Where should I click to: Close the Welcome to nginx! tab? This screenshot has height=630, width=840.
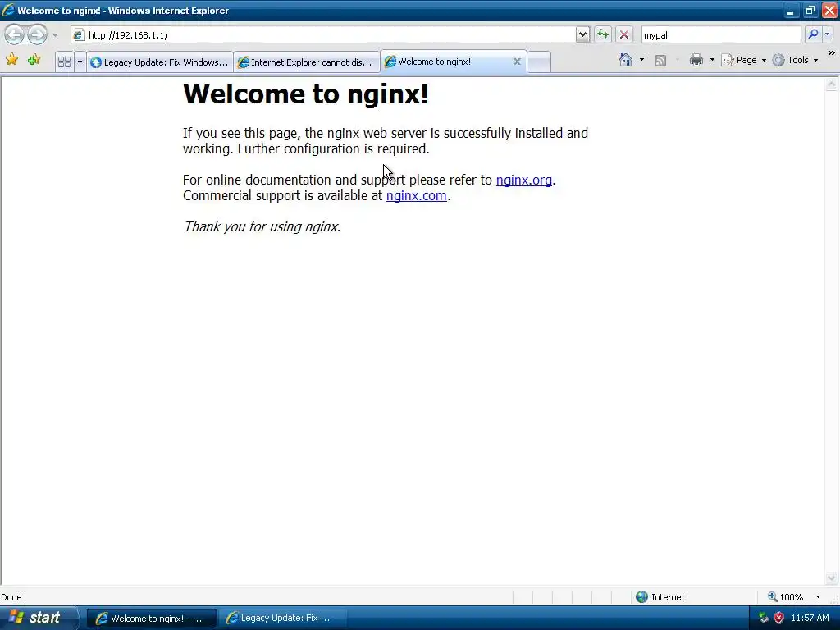pyautogui.click(x=517, y=62)
